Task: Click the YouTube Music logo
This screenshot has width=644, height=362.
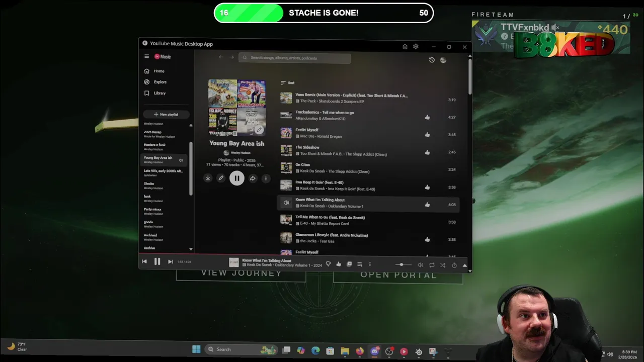Action: point(163,57)
